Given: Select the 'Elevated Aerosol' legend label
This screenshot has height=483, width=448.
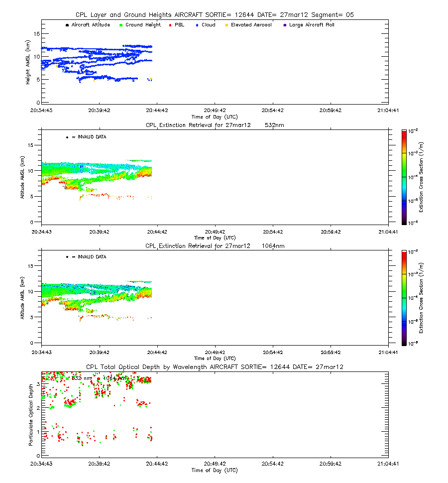Looking at the screenshot, I should (x=251, y=24).
